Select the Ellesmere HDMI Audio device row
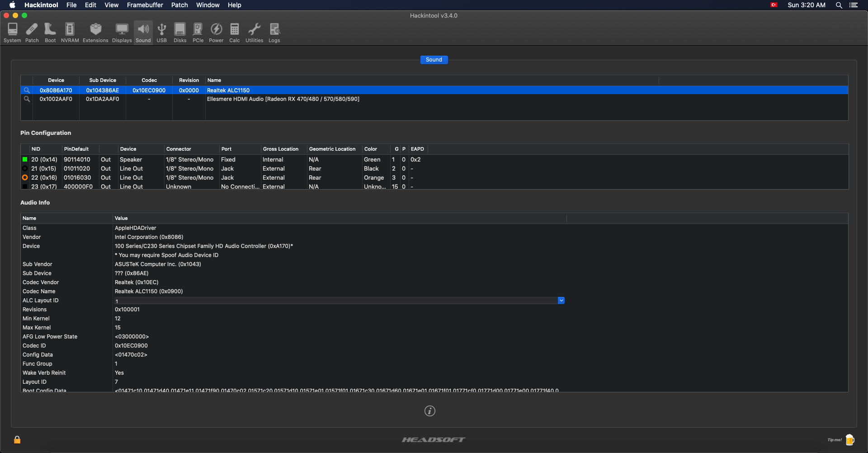Screen dimensions: 868x453 pos(283,99)
